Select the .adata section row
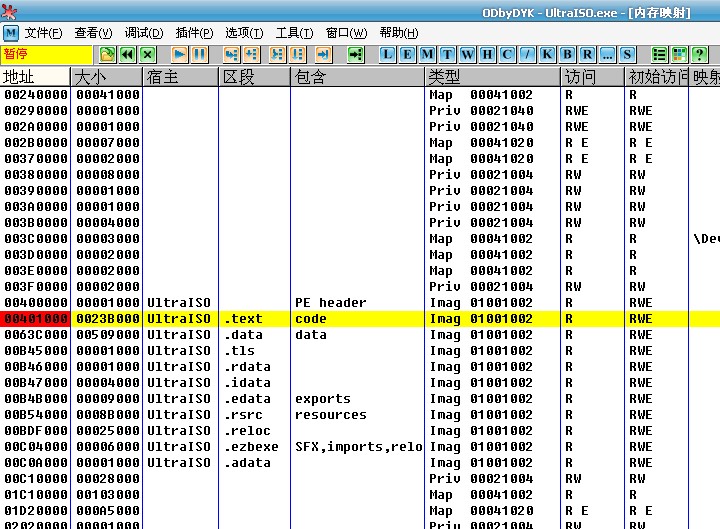720x529 pixels. click(x=360, y=463)
